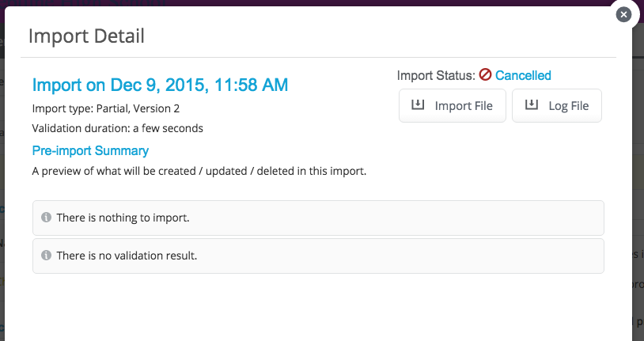Viewport: 644px width, 341px height.
Task: Click the red cancelled status icon
Action: [x=485, y=75]
